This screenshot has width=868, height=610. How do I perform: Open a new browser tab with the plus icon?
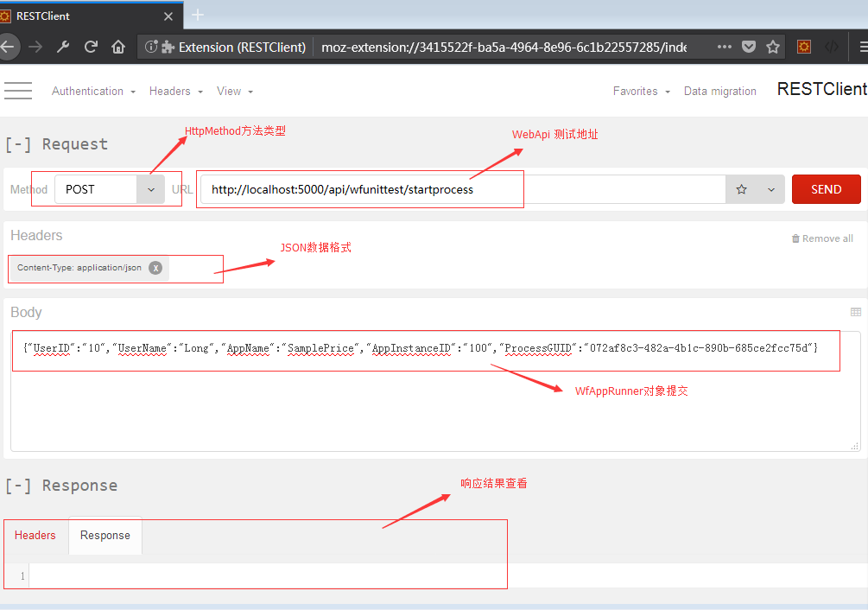click(x=198, y=15)
